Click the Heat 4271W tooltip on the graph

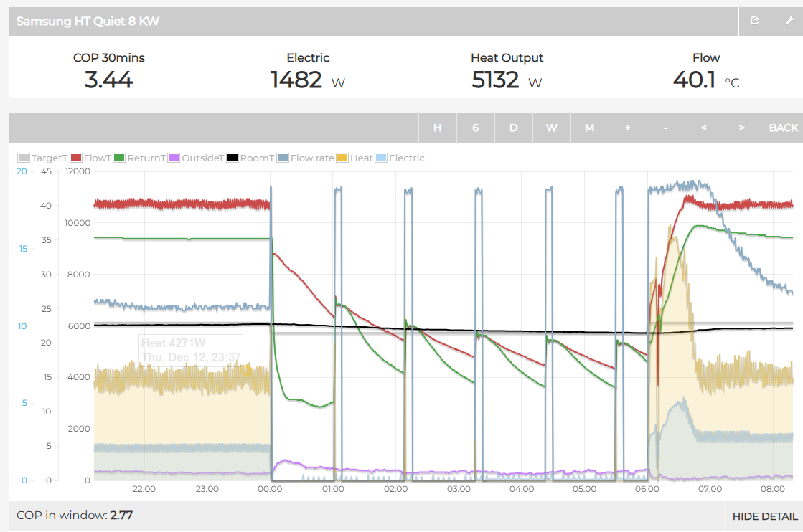click(x=191, y=350)
